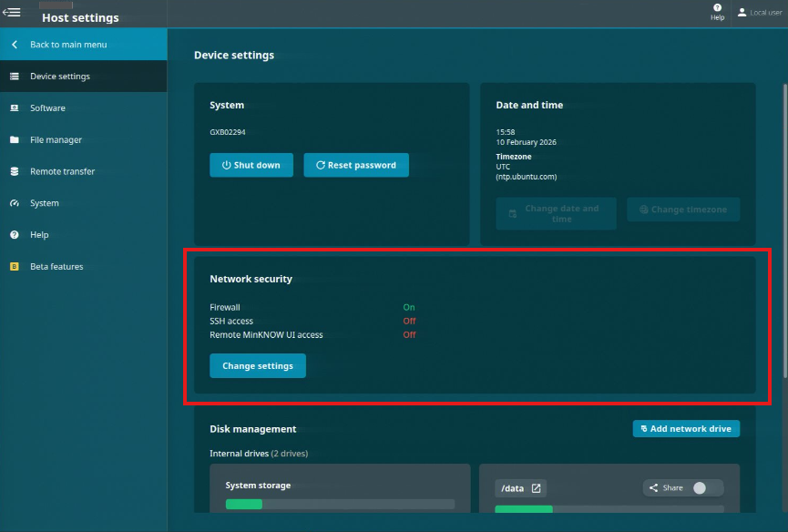Click the Software icon in the sidebar
Image resolution: width=788 pixels, height=532 pixels.
coord(13,107)
